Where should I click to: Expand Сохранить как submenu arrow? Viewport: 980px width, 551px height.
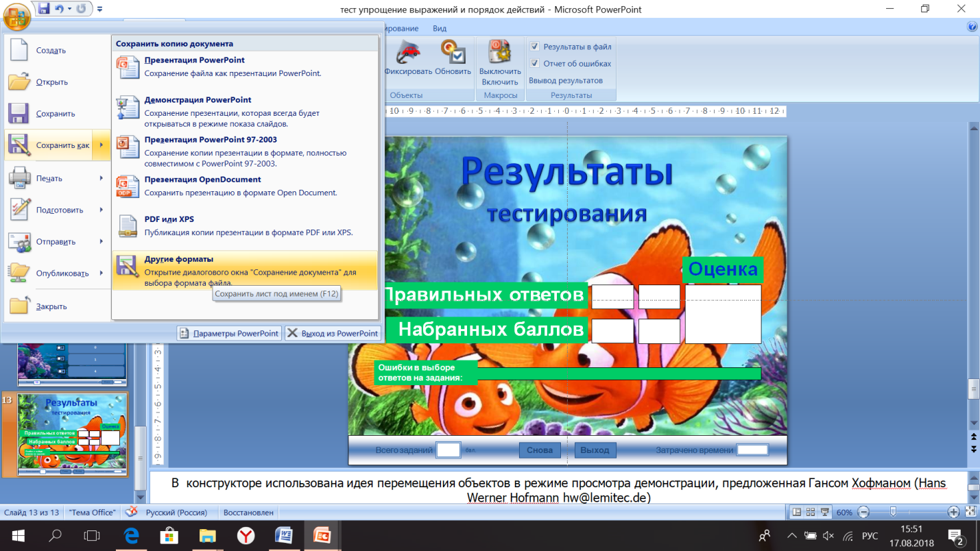[101, 145]
